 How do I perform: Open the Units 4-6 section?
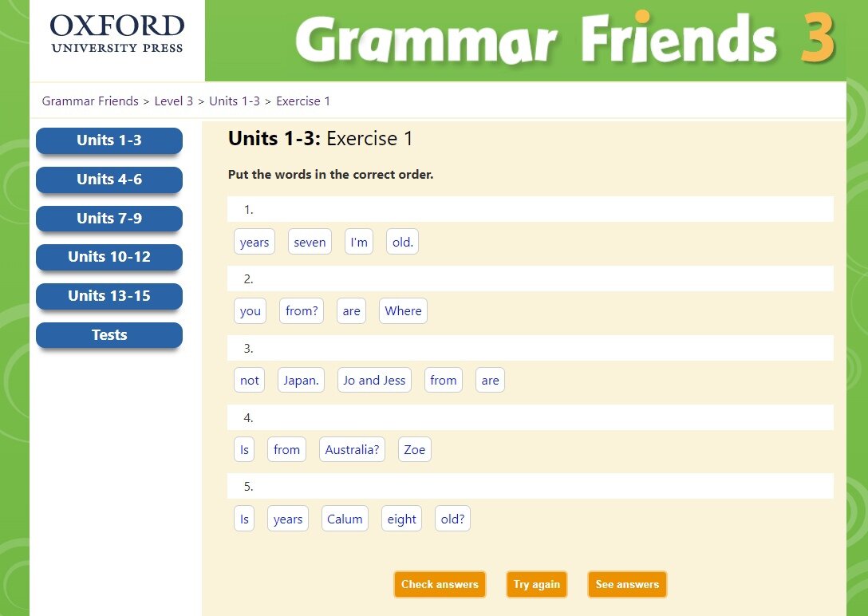pos(109,180)
